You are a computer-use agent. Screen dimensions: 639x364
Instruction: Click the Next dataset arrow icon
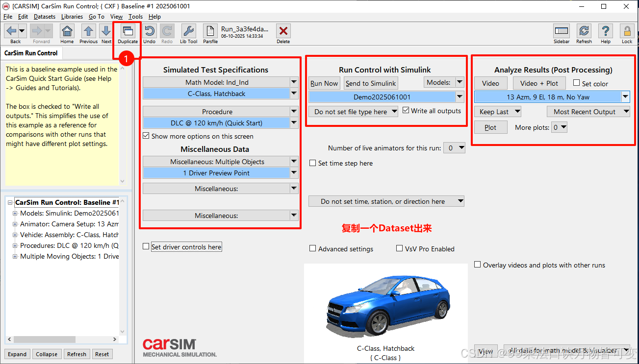tap(106, 32)
